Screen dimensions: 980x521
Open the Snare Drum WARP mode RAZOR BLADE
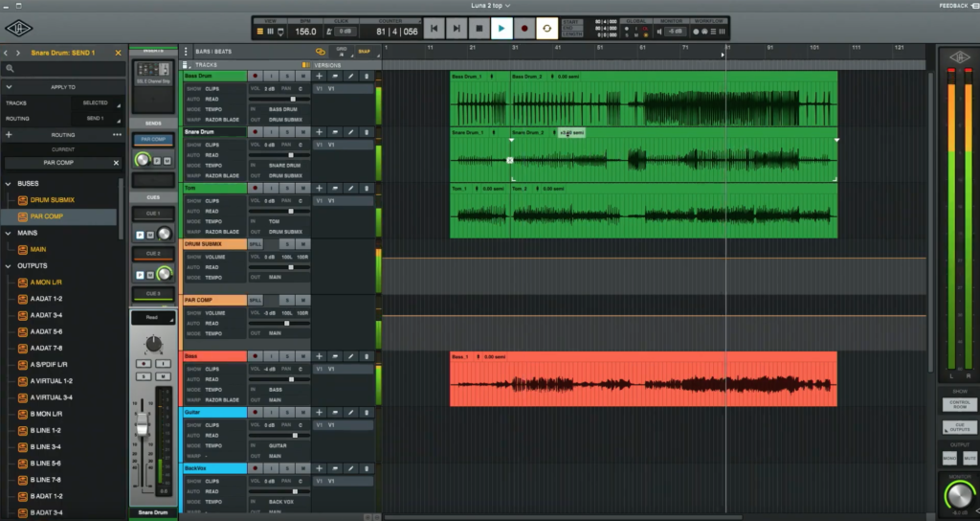pyautogui.click(x=222, y=176)
